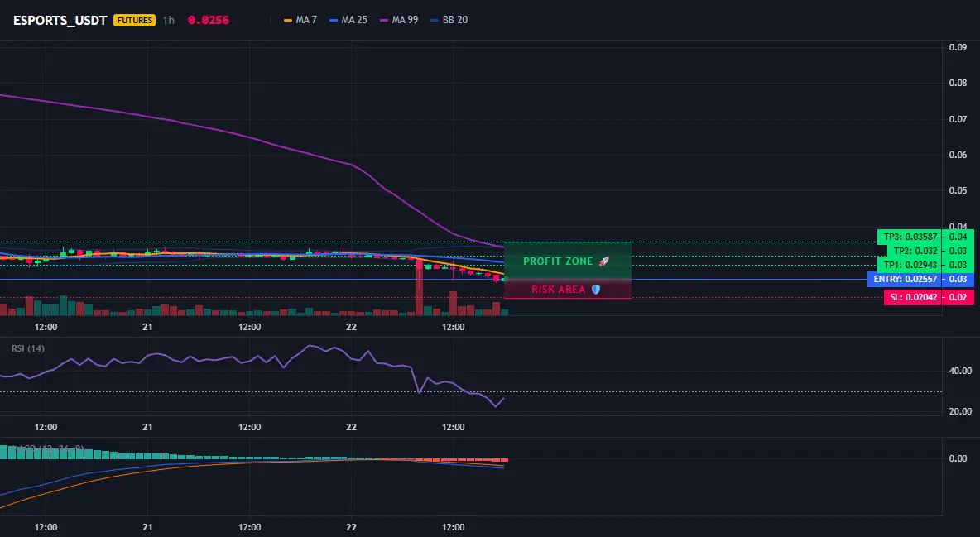Click the MACD 0.00 axis label
The image size is (980, 537).
958,458
